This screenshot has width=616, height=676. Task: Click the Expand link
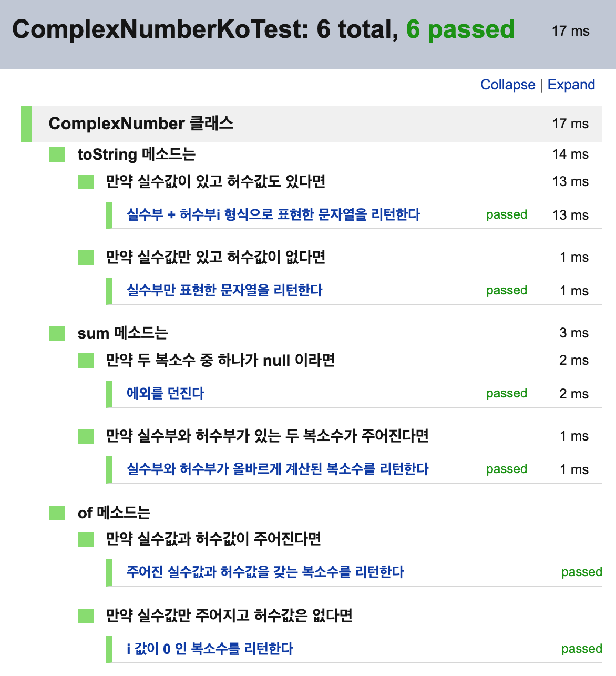coord(571,85)
